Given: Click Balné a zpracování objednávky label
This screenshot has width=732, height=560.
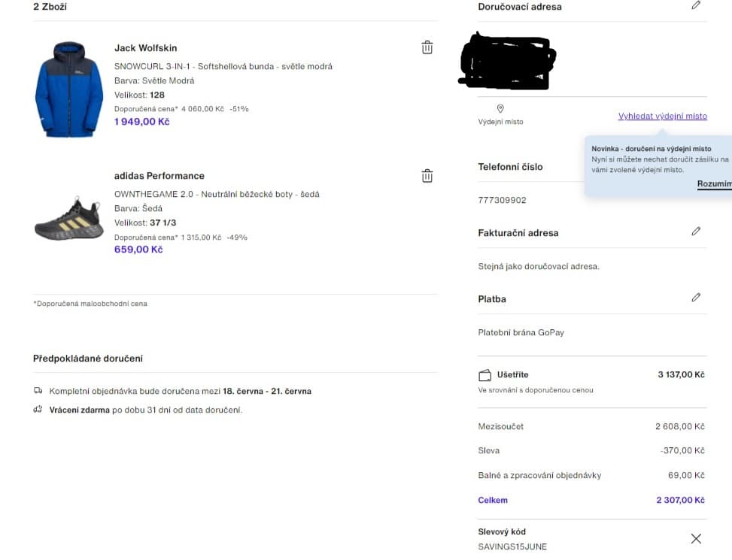Looking at the screenshot, I should (x=539, y=475).
